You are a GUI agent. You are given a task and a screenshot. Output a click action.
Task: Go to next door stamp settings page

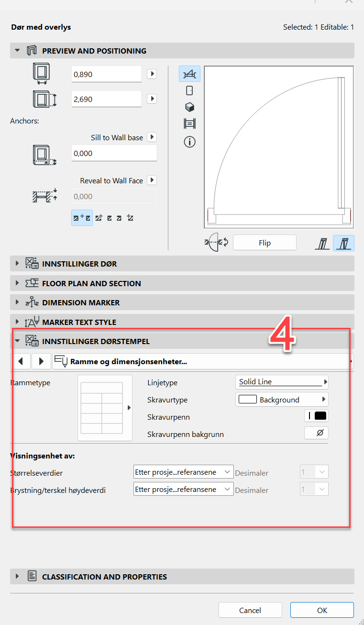pyautogui.click(x=41, y=361)
